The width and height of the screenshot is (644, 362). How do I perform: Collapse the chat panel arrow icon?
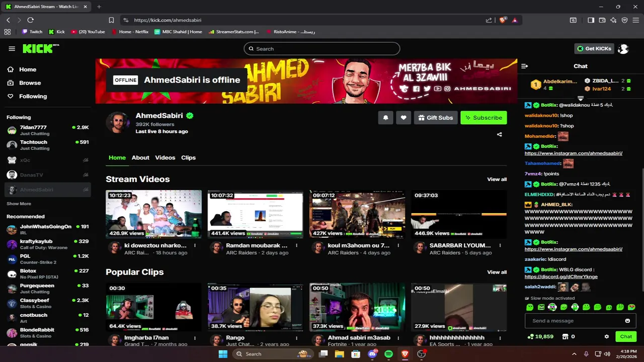(524, 66)
